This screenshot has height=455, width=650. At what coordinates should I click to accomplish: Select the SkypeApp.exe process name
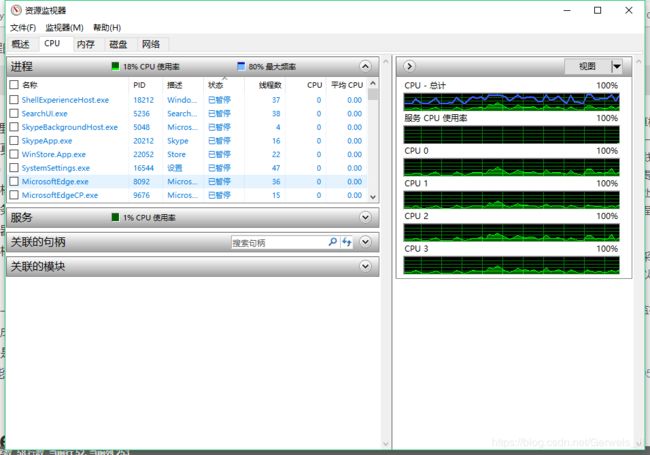tap(47, 140)
